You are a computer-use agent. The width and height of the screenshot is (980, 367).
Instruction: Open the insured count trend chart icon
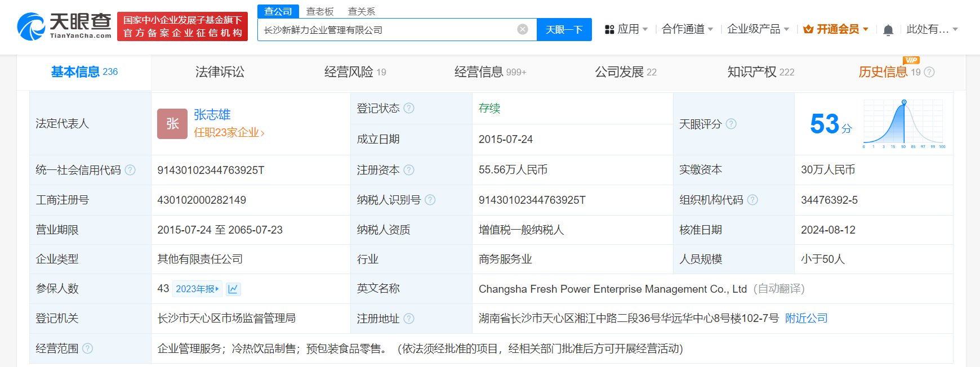point(233,289)
